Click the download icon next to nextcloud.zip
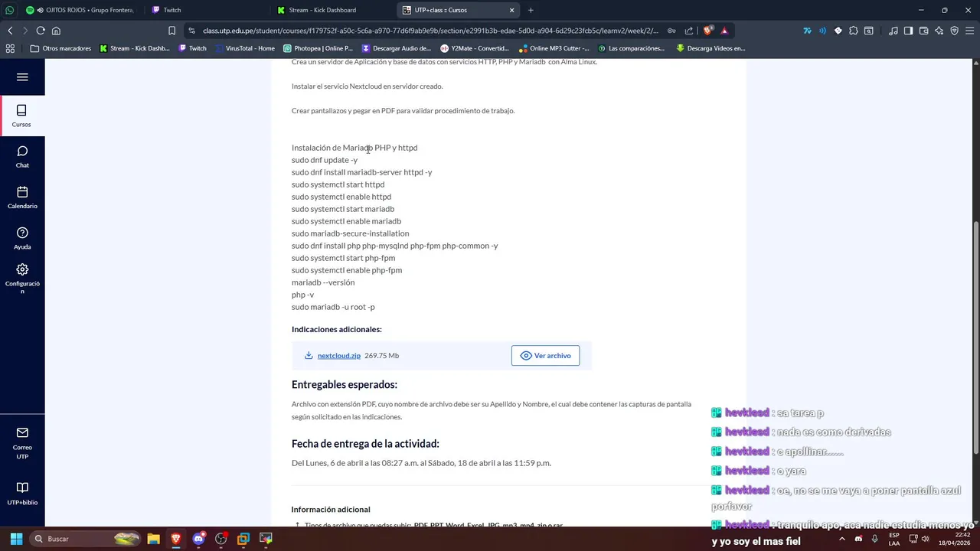Viewport: 980px width, 551px height. click(x=309, y=355)
